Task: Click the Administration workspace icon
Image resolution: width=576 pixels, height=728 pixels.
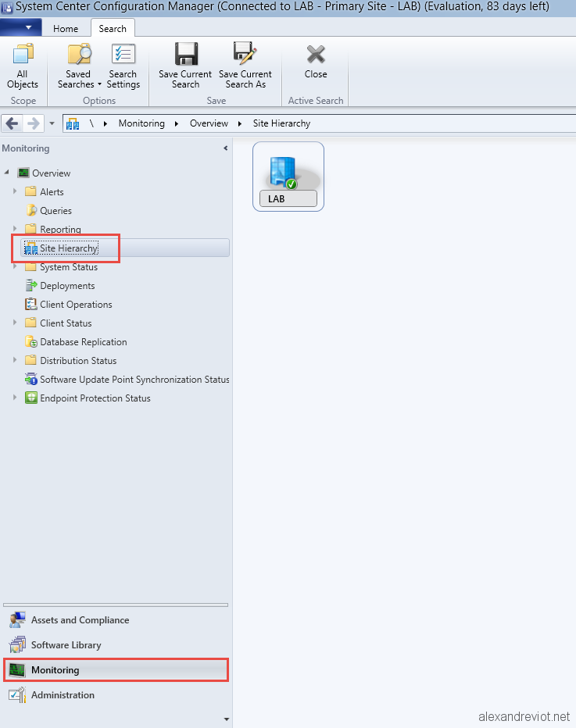Action: tap(17, 695)
